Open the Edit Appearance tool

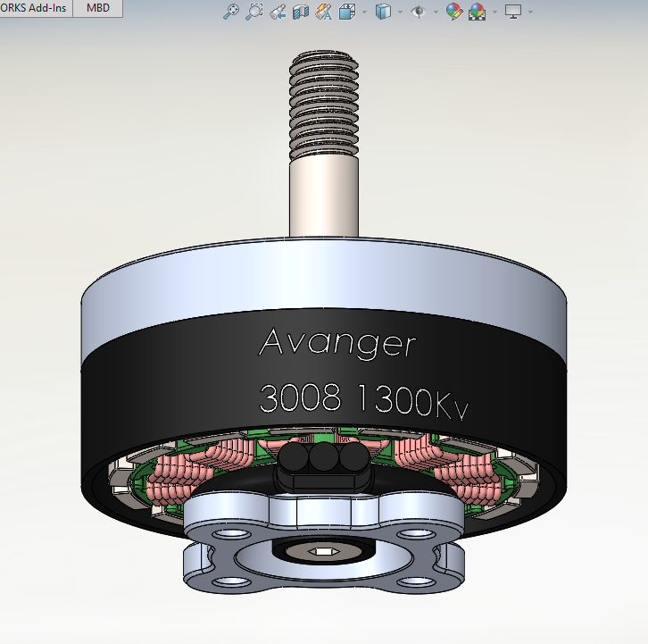click(454, 12)
